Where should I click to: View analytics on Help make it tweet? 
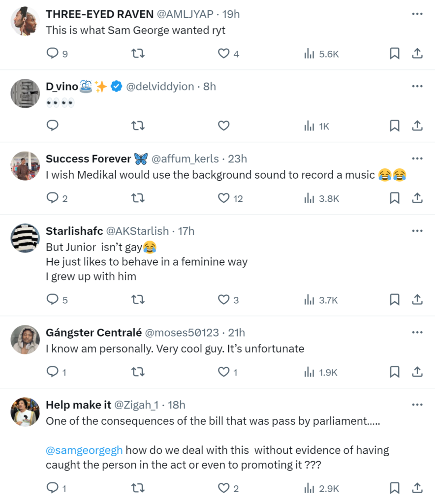pyautogui.click(x=321, y=488)
